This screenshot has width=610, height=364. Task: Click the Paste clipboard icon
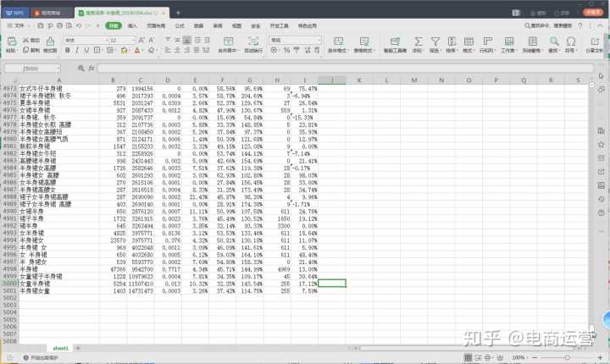12,41
